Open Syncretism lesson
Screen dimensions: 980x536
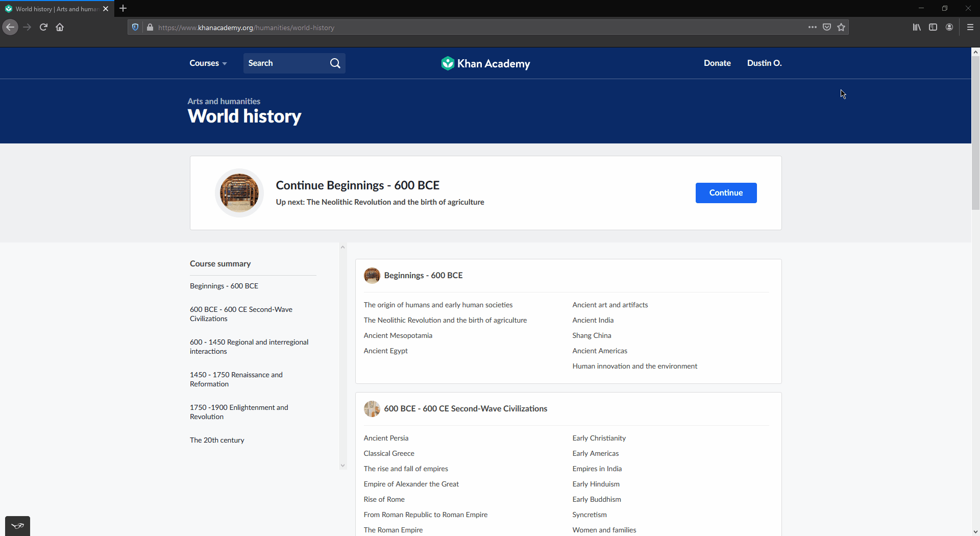tap(590, 515)
